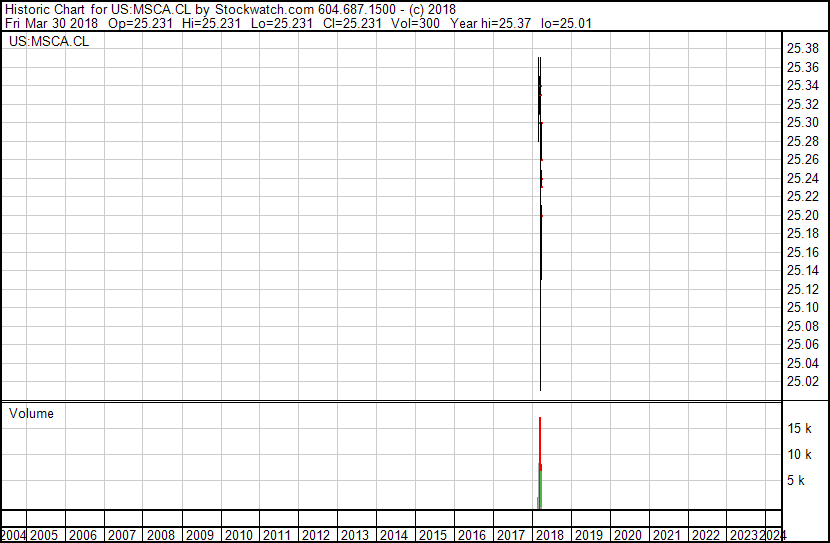This screenshot has width=830, height=543.
Task: Click the 25.38 price axis value
Action: [x=802, y=49]
